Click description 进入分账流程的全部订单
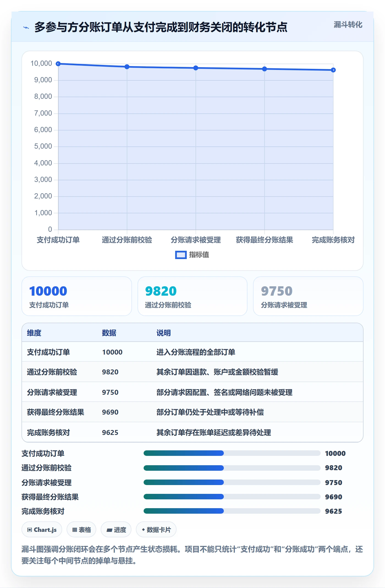This screenshot has height=588, width=385. (196, 352)
